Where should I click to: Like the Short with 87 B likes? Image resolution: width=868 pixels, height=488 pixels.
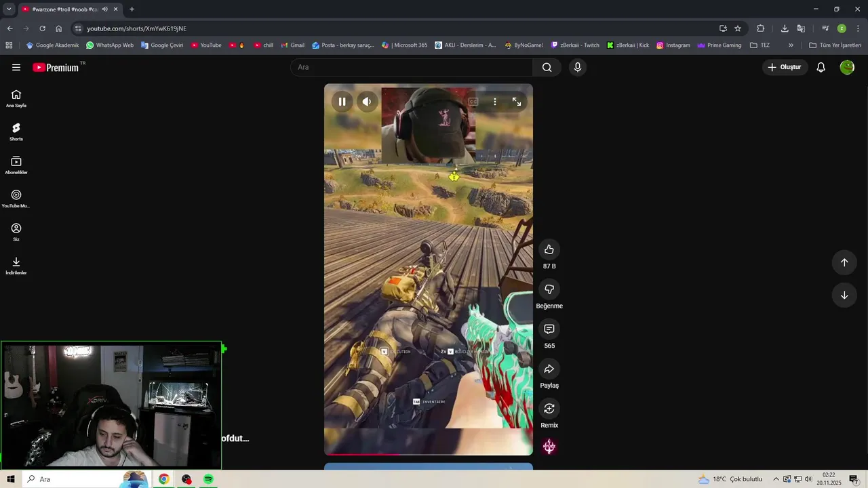click(549, 249)
